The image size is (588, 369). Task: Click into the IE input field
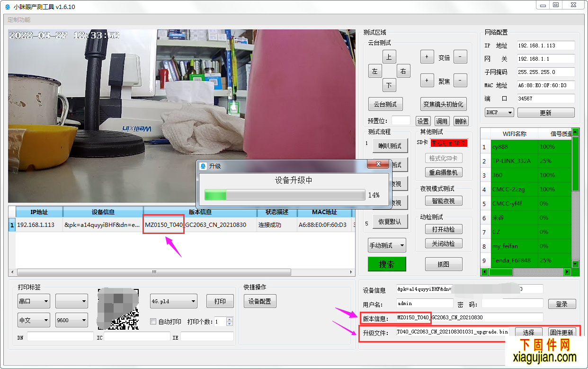[x=207, y=336]
